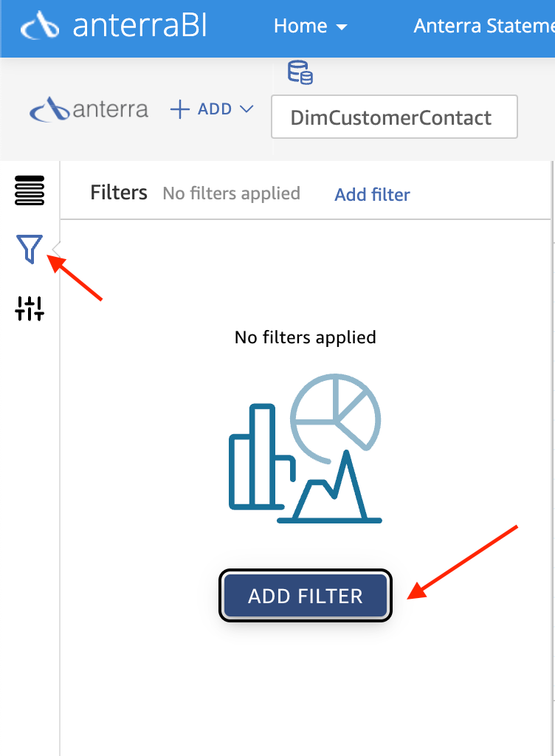Screen dimensions: 555x756
Task: Click the gray anterra logo in toolbar
Action: tap(89, 109)
